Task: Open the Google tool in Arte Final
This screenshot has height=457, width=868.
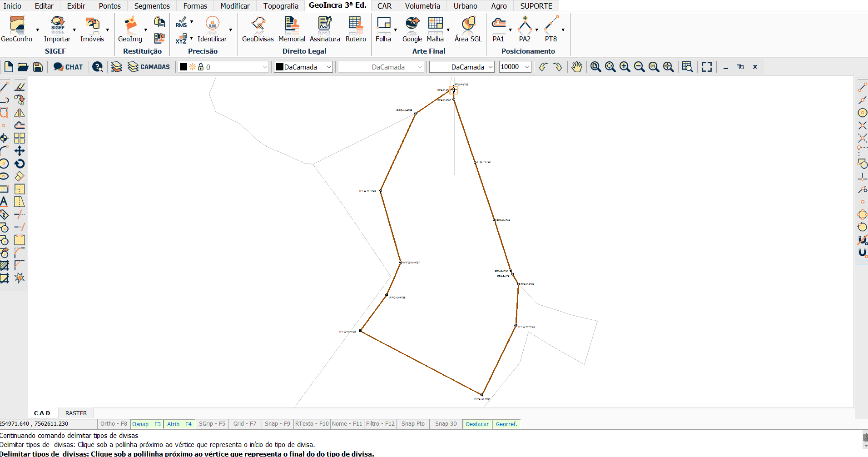Action: (x=412, y=29)
